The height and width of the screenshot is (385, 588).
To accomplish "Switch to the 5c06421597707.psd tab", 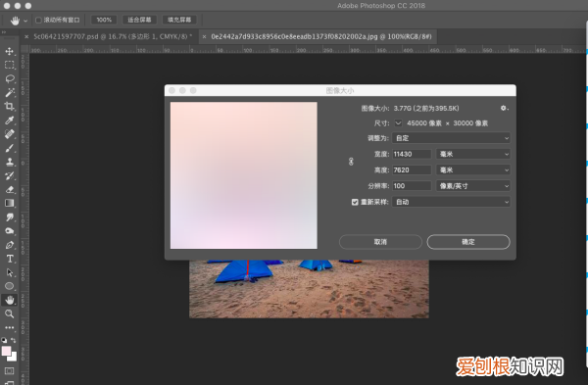I will 113,37.
